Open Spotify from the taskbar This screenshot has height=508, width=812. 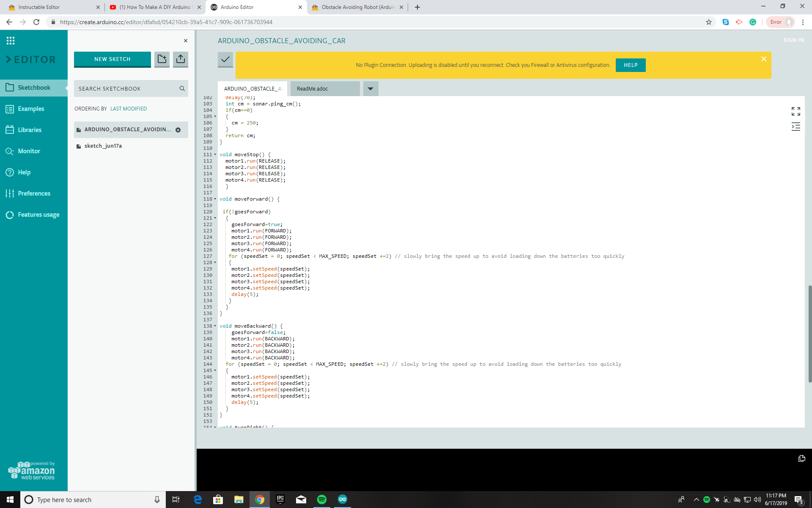(321, 500)
